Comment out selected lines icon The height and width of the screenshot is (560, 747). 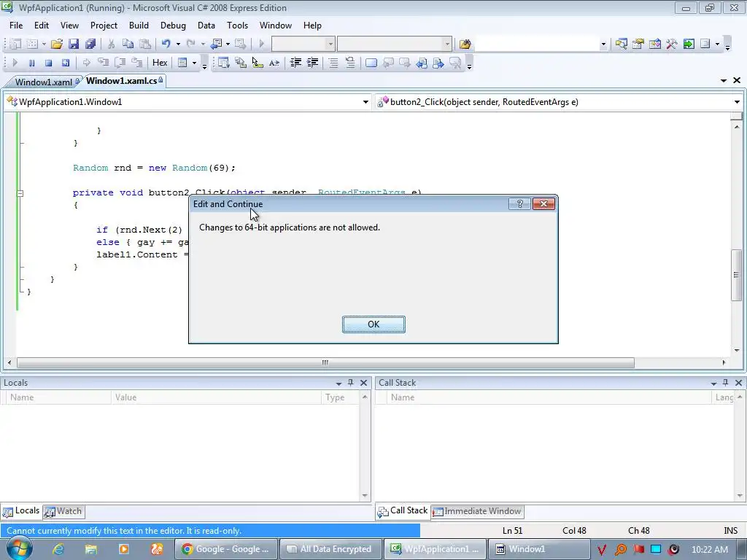click(333, 63)
